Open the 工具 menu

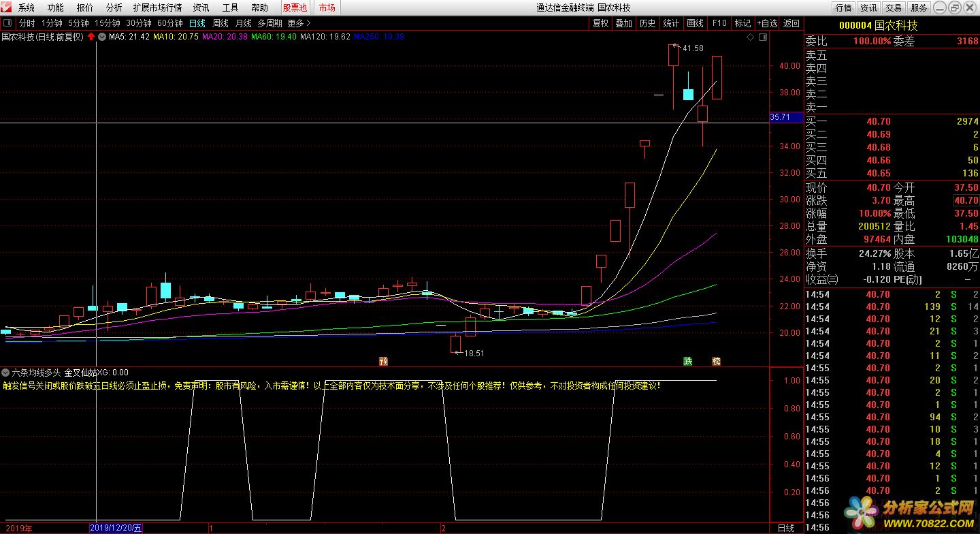point(231,7)
